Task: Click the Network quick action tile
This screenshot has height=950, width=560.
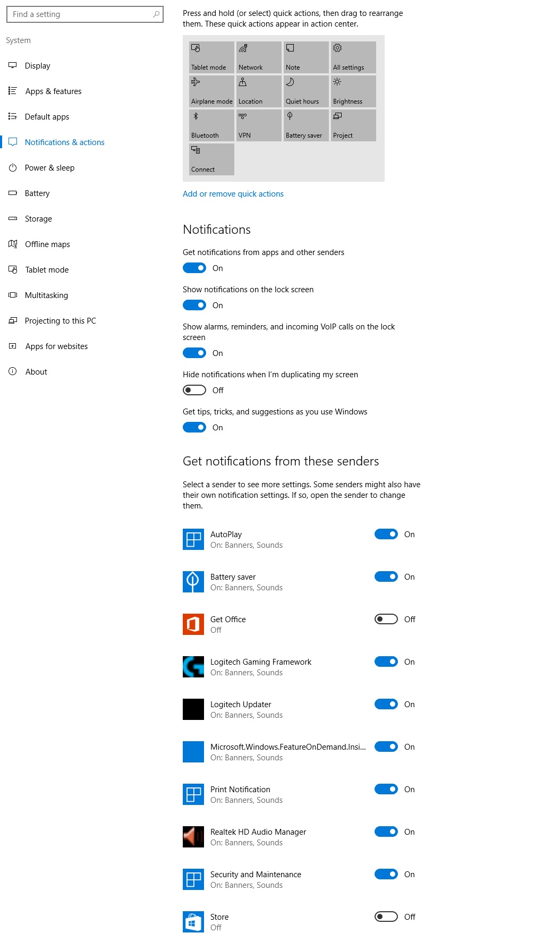Action: click(259, 57)
